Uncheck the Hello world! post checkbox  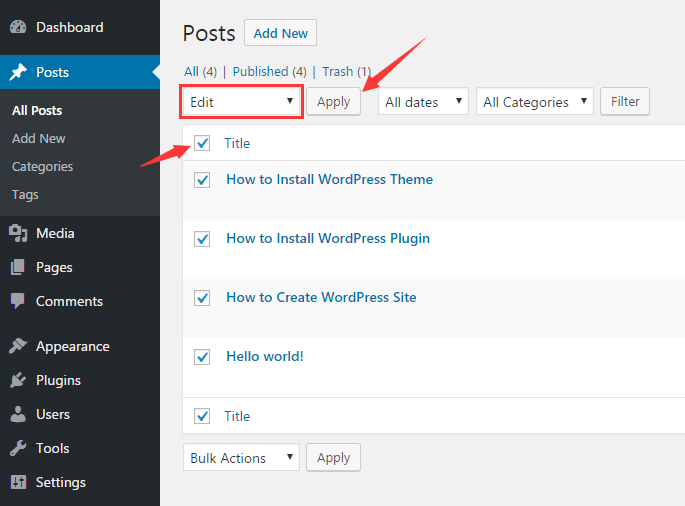[x=202, y=357]
